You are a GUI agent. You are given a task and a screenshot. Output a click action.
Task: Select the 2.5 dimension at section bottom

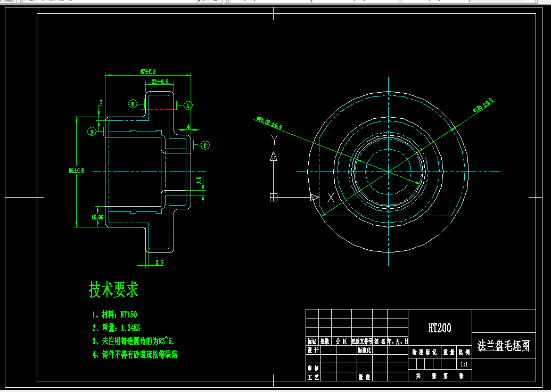point(159,262)
